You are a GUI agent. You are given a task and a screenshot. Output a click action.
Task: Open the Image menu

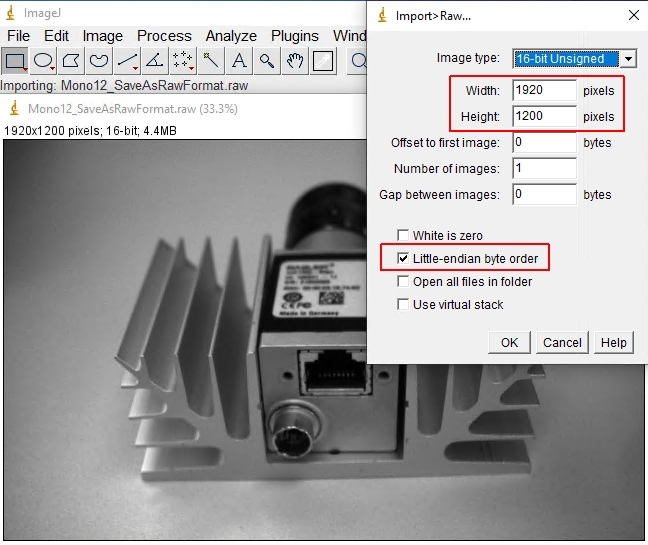[102, 36]
